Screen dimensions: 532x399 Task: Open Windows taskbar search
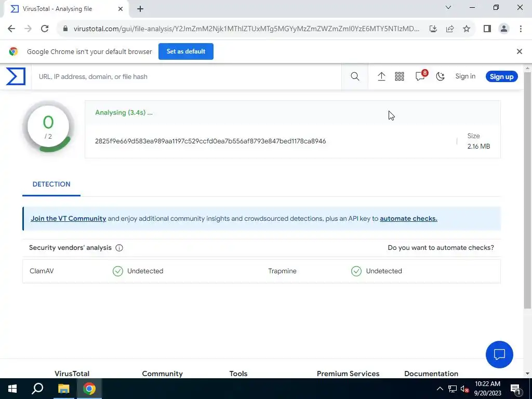tap(37, 389)
